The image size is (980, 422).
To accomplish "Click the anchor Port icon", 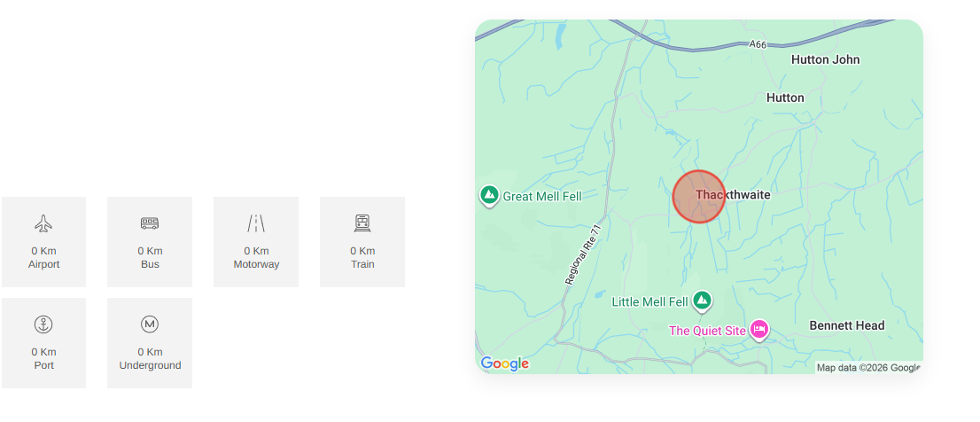I will [43, 324].
